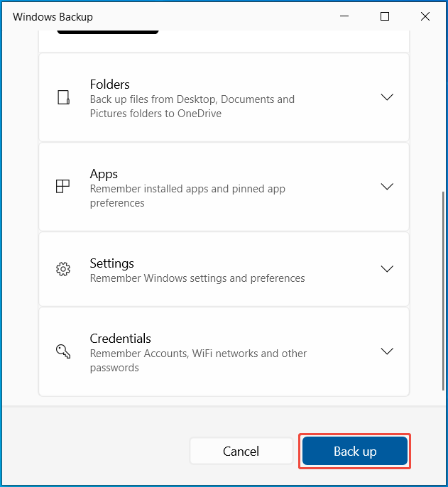Click the Back up button

click(355, 451)
